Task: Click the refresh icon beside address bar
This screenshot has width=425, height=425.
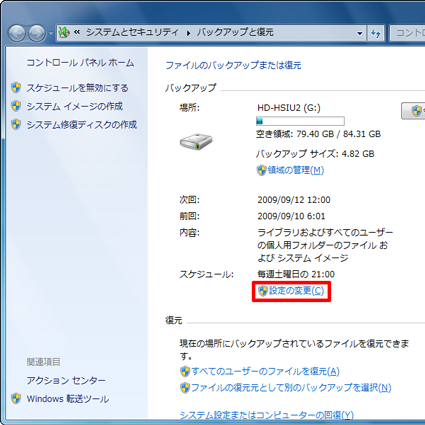Action: click(x=376, y=33)
